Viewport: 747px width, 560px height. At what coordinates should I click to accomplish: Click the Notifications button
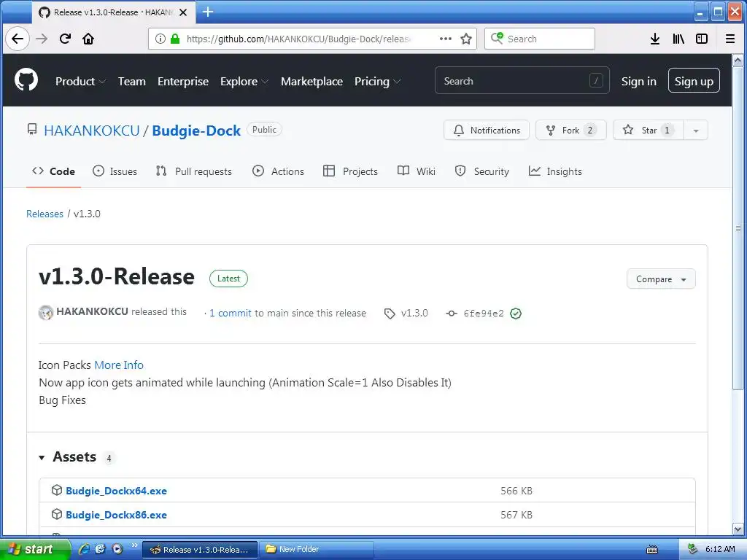coord(486,131)
